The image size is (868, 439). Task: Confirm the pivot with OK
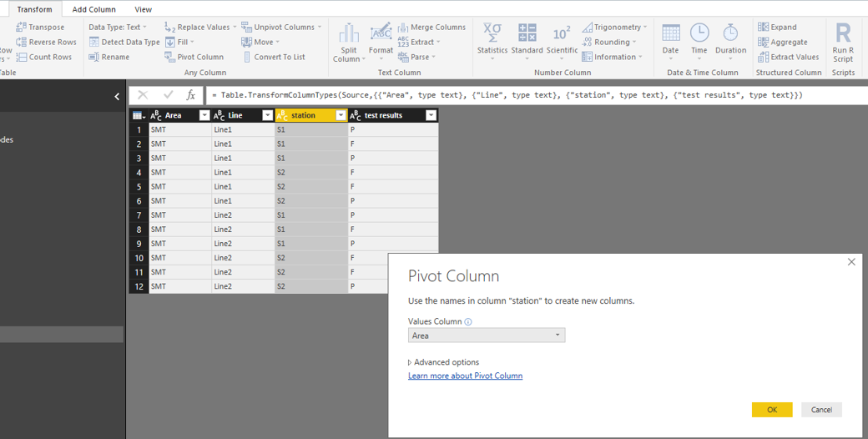(x=772, y=410)
